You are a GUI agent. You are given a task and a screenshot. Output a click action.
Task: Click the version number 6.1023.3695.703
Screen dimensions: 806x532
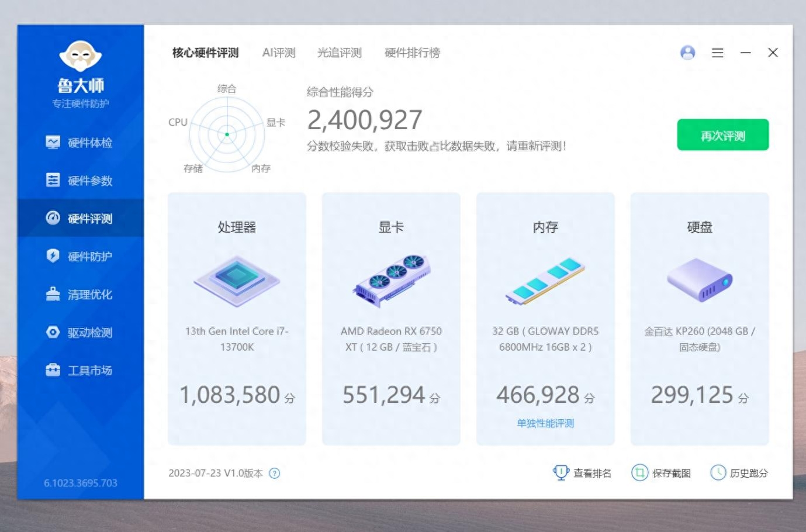tap(81, 483)
